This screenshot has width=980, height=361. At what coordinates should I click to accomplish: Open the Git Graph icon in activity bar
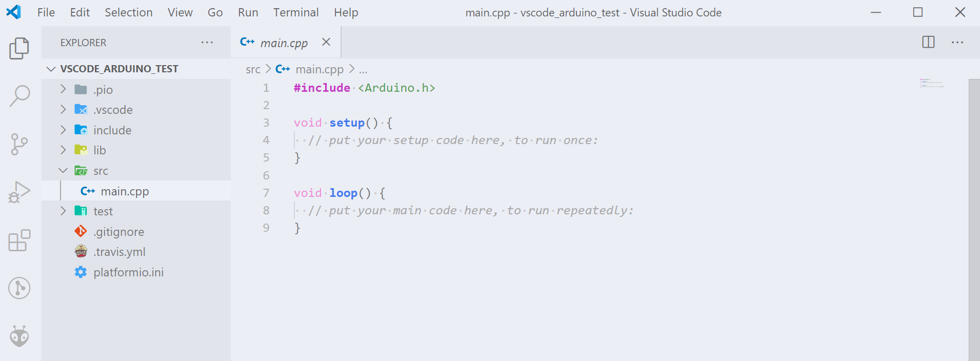click(19, 288)
